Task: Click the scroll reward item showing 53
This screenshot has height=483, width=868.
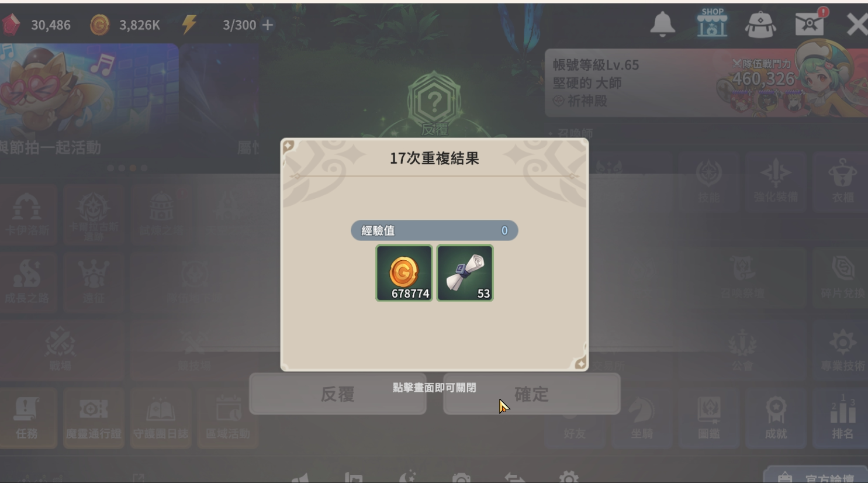Action: click(465, 273)
